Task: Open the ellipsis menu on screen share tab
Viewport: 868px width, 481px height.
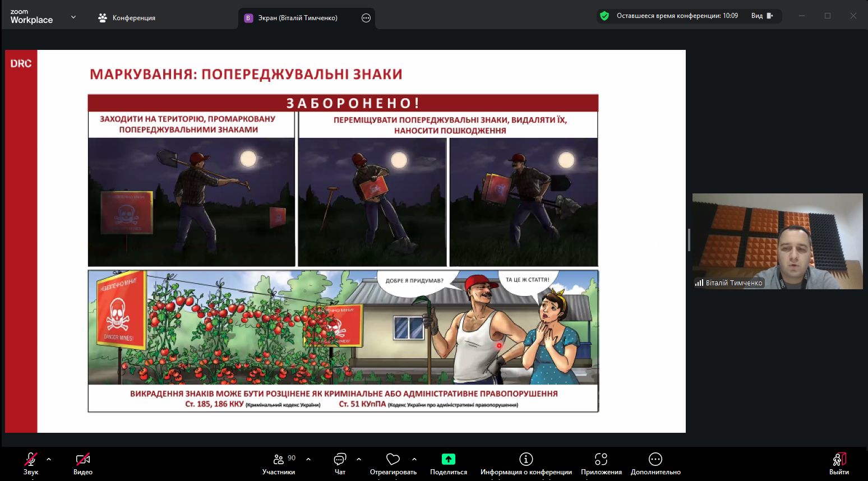Action: point(366,18)
